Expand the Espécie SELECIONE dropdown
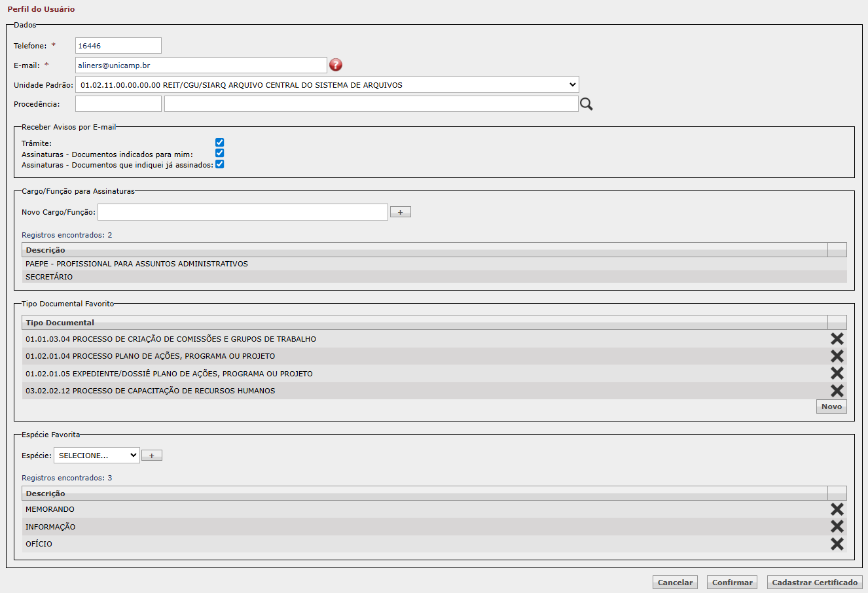 (x=97, y=456)
